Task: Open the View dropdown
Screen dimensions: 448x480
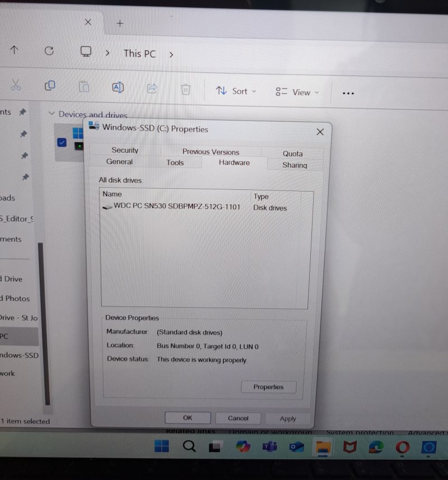Action: pyautogui.click(x=297, y=92)
